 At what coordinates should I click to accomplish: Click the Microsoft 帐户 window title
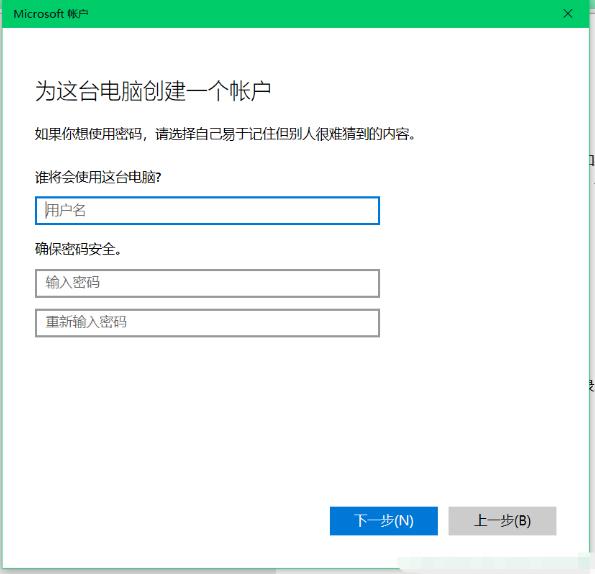(x=51, y=14)
